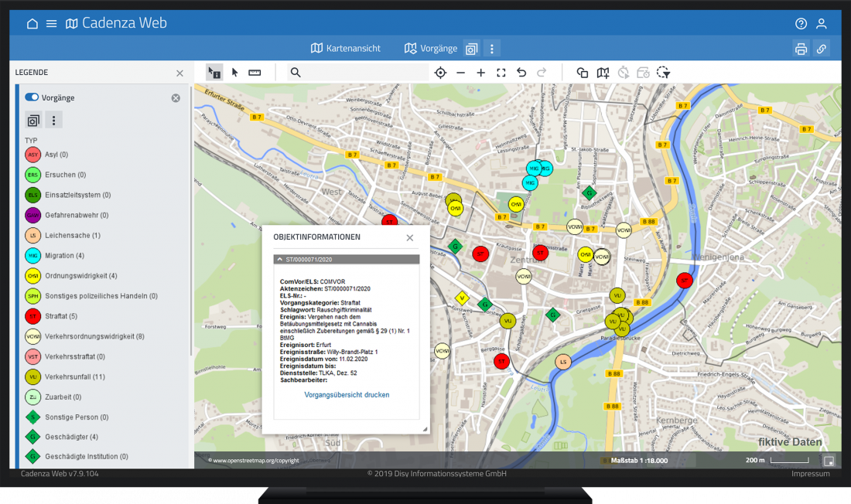Click the full extent frame icon
Viewport: 851px width, 504px height.
point(501,73)
